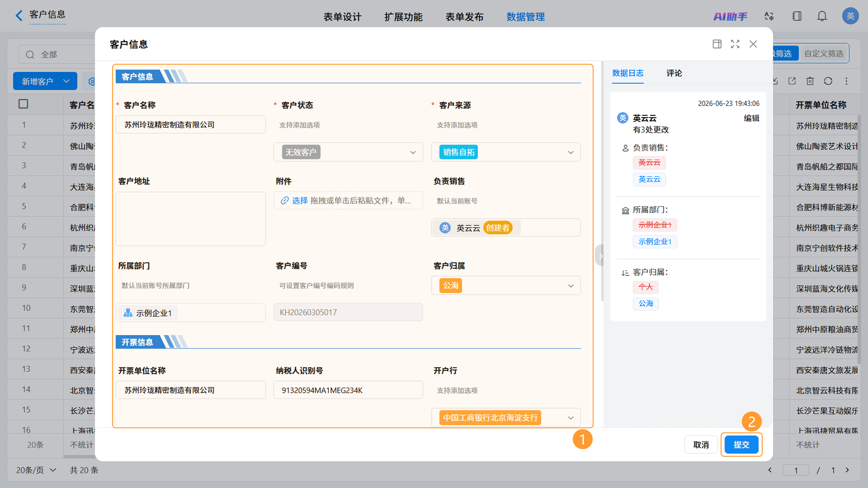Click the 取消 cancel button
Viewport: 868px width, 488px height.
pos(701,445)
